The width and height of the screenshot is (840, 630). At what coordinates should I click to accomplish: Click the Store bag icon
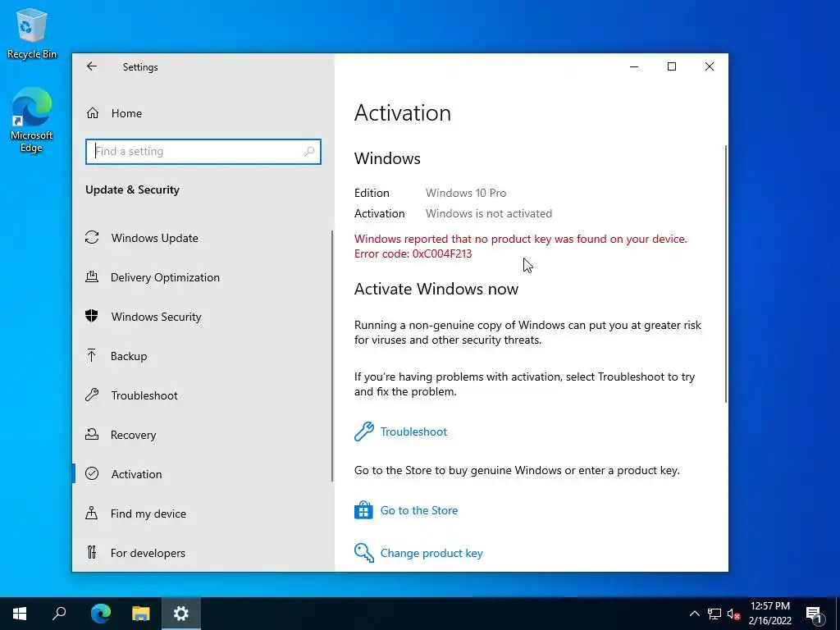click(x=363, y=510)
